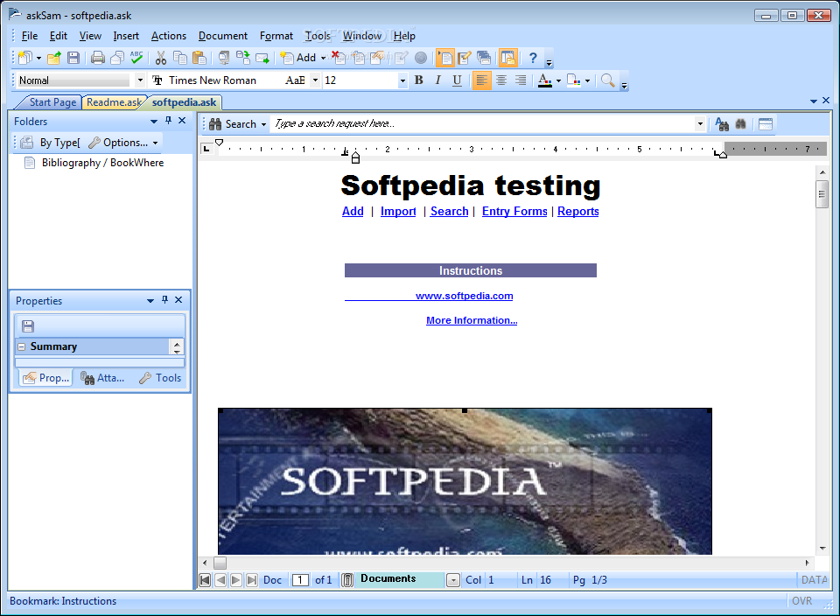Toggle the highlighted document view icon
Image resolution: width=840 pixels, height=616 pixels.
[444, 58]
